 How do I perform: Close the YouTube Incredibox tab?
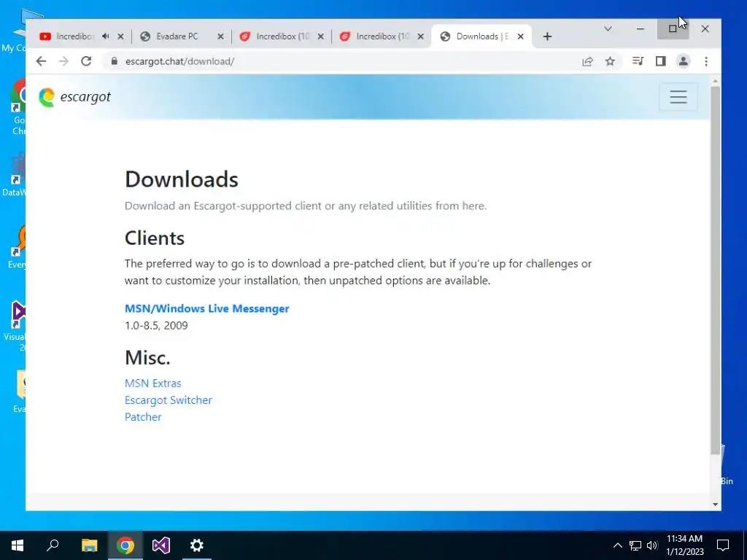click(120, 36)
